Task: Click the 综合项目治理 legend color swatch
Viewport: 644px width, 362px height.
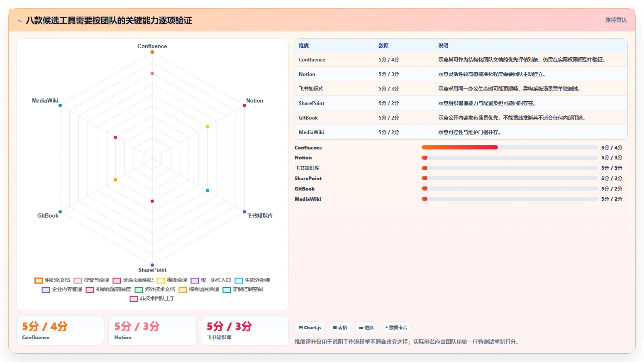Action: [x=183, y=290]
